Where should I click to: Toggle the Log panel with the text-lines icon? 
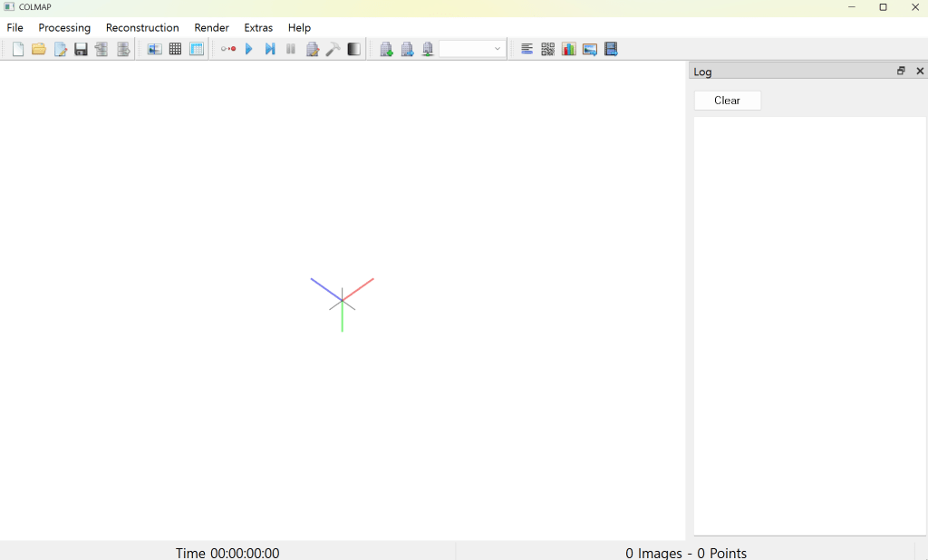click(x=527, y=49)
